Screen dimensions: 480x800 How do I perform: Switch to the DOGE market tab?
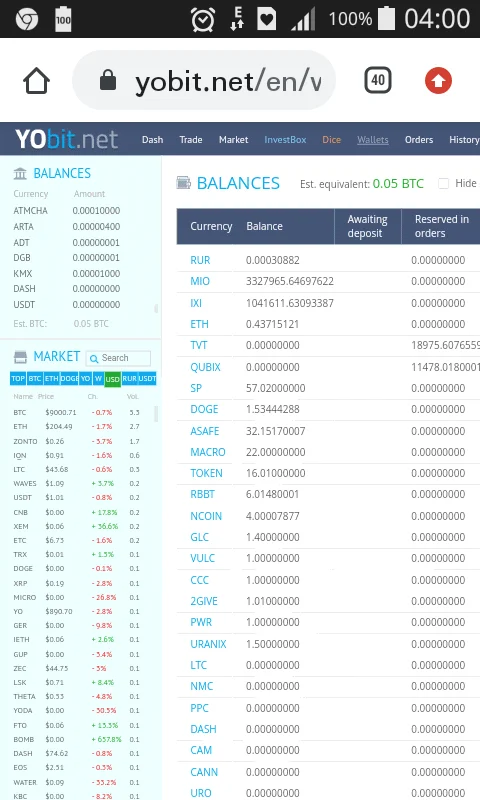coord(69,379)
